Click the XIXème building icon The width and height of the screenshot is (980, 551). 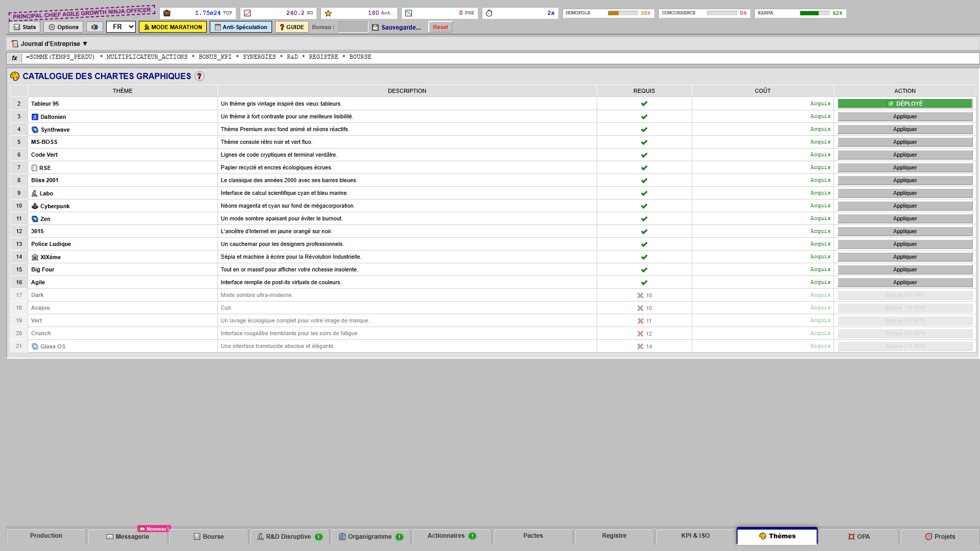tap(35, 257)
